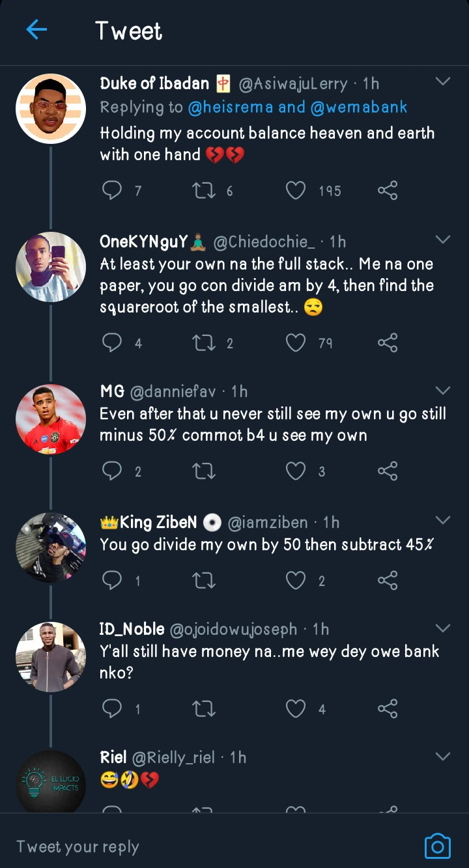Image resolution: width=469 pixels, height=868 pixels.
Task: Retweet OneKYNguY's full stack tweet
Action: coord(204,343)
